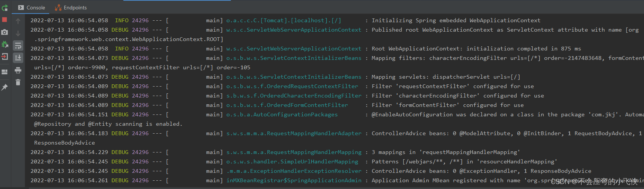Viewport: 644px width, 189px height.
Task: Click logger o.s.b.w.s.f.OrderedRequestContextFilter
Action: pos(292,86)
